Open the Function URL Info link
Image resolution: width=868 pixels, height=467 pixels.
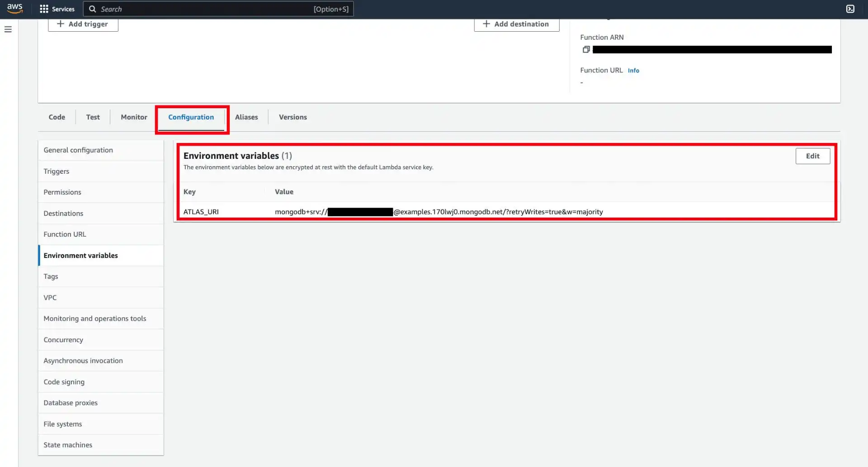pos(633,70)
